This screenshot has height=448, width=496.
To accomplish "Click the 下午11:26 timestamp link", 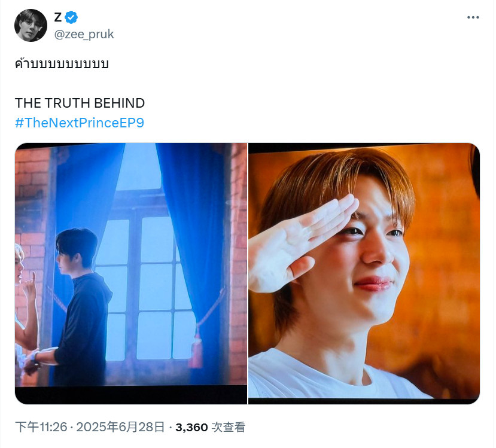I will point(41,427).
